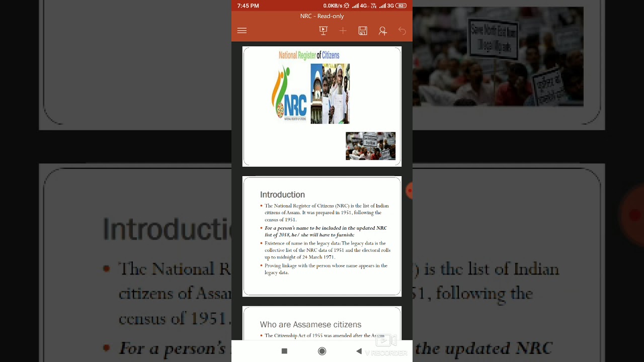Tap the Android circular home button

(322, 351)
